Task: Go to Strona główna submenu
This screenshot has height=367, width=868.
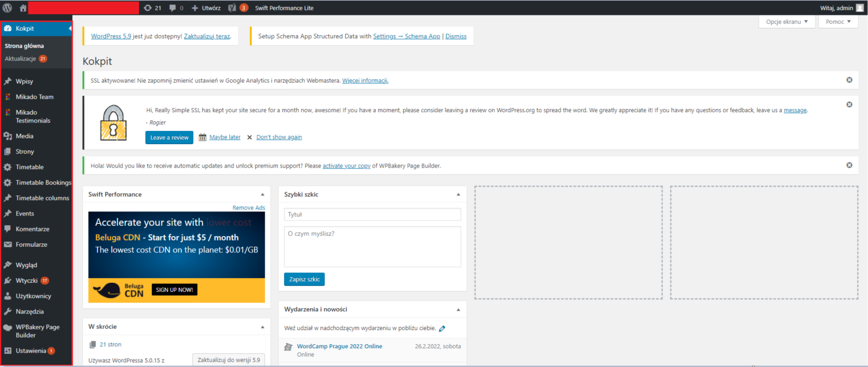Action: tap(24, 46)
